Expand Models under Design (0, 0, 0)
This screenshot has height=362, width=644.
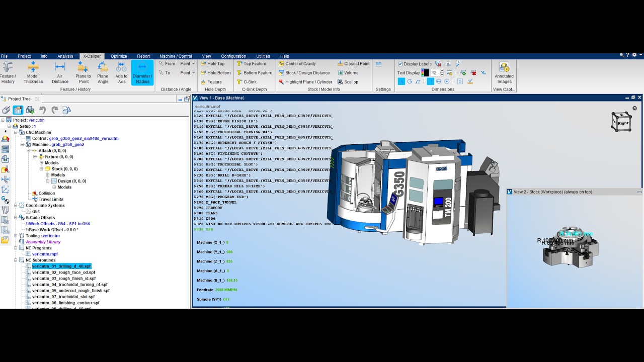point(54,187)
